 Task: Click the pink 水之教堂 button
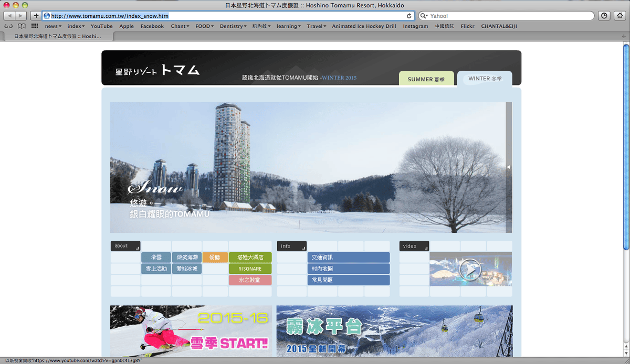[x=250, y=280]
